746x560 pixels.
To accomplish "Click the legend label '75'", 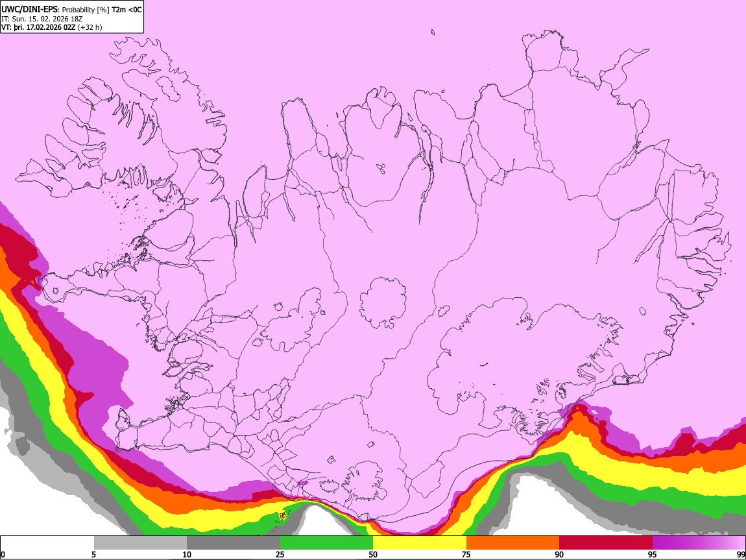I will point(466,555).
